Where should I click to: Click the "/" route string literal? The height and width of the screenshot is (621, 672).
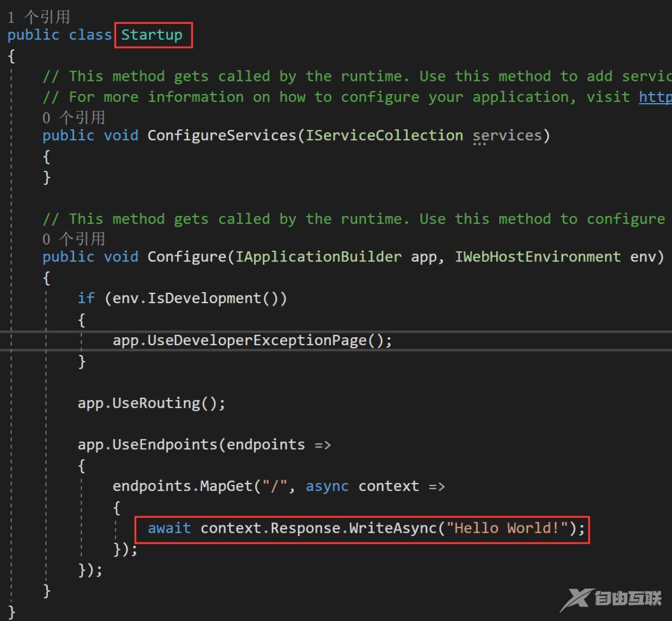point(274,487)
